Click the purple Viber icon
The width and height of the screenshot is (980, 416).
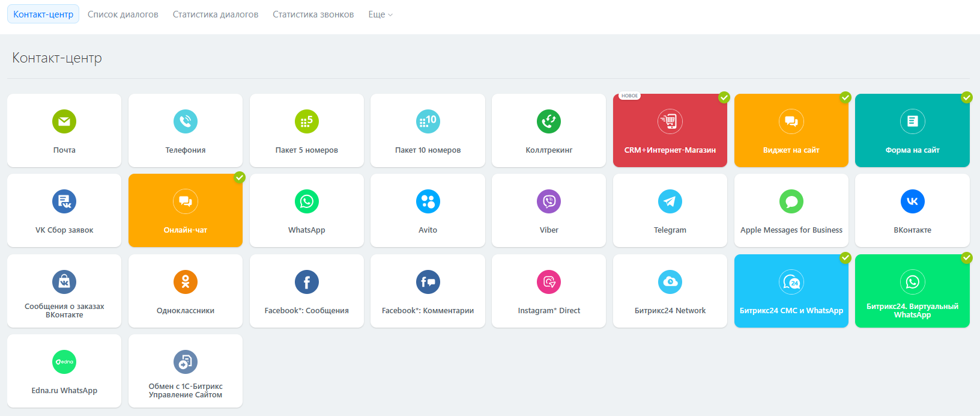click(549, 201)
